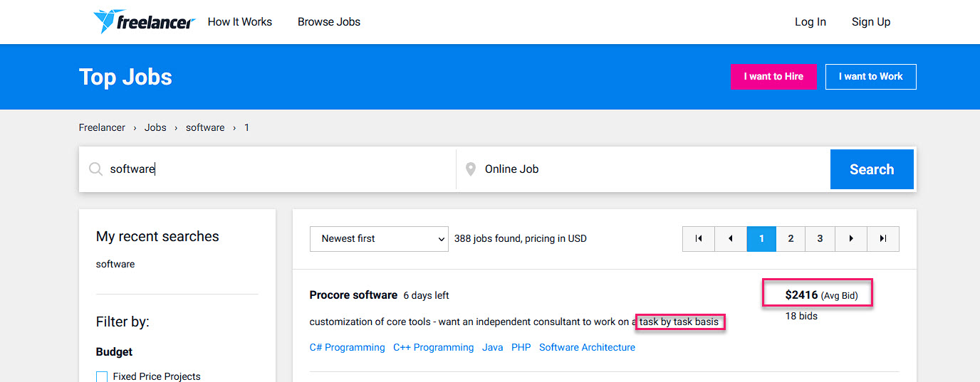
Task: Open the PHP skill tag
Action: 521,348
